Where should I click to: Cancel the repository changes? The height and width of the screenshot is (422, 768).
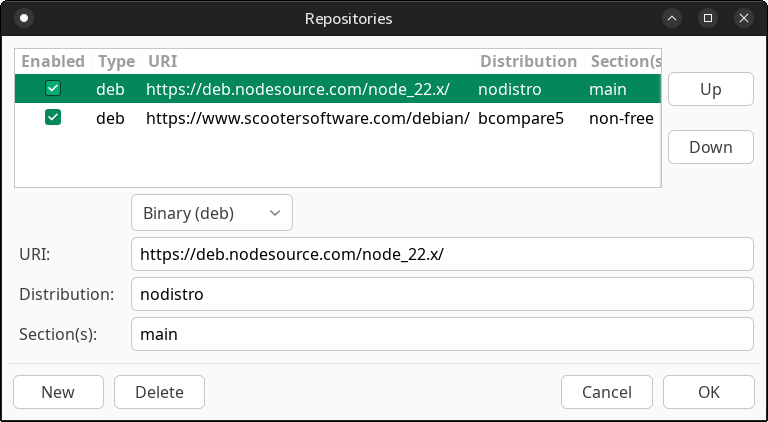tap(606, 392)
